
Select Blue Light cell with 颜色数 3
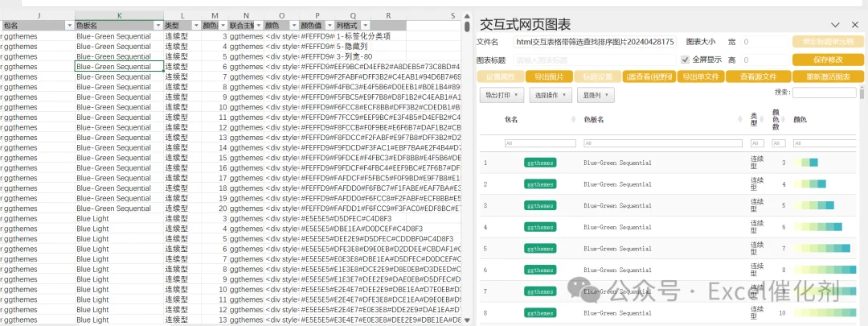(119, 218)
